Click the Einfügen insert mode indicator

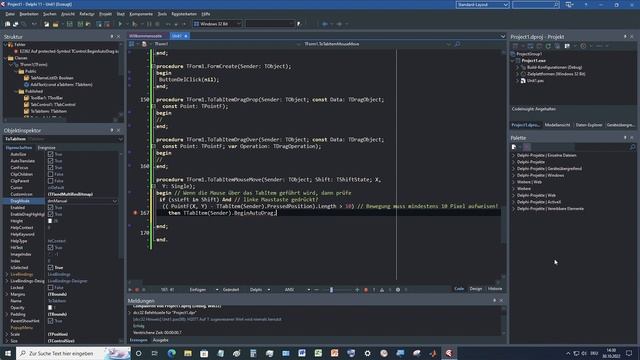[198, 290]
